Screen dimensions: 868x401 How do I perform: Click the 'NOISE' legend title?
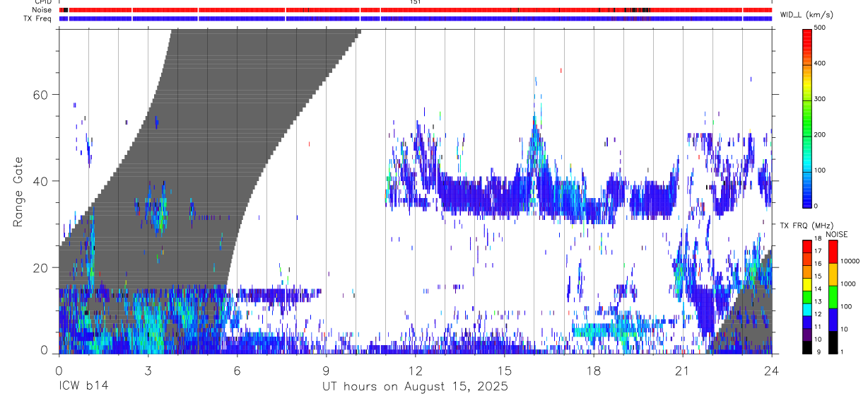(x=837, y=234)
